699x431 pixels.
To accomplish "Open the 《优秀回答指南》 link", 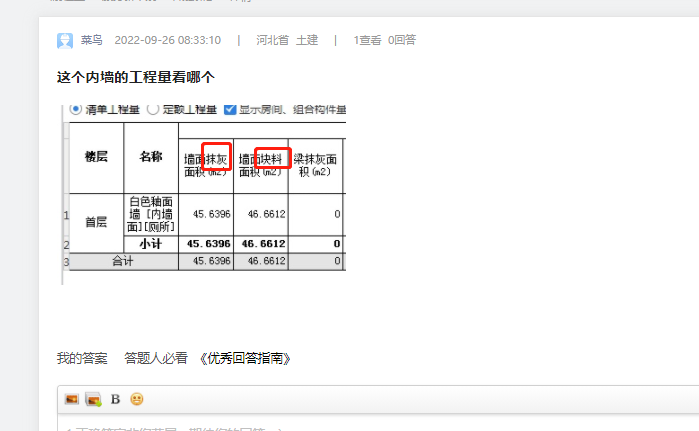I will point(245,358).
